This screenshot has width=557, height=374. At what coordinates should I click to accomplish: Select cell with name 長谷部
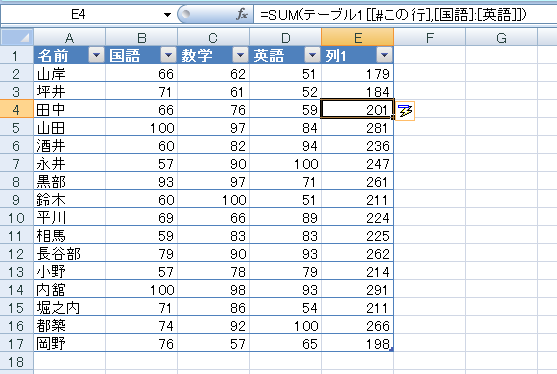[x=70, y=254]
